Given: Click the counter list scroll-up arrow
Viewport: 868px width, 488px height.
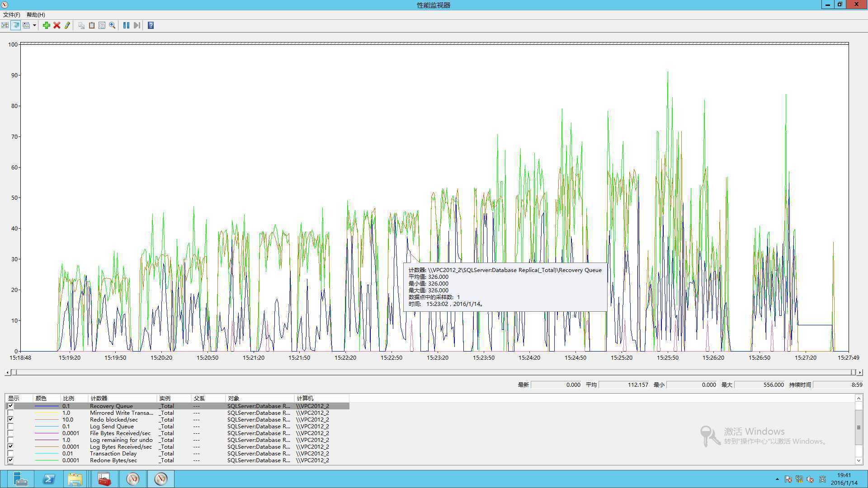Looking at the screenshot, I should click(859, 398).
